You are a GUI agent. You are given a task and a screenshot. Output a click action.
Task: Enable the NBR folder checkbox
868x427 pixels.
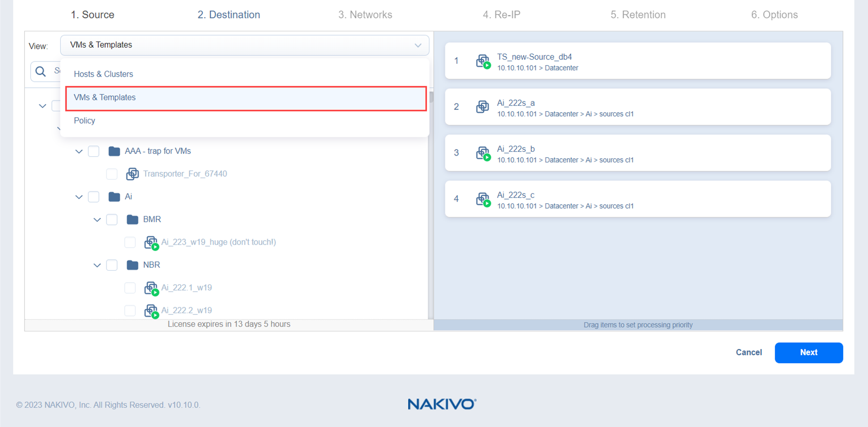click(112, 265)
